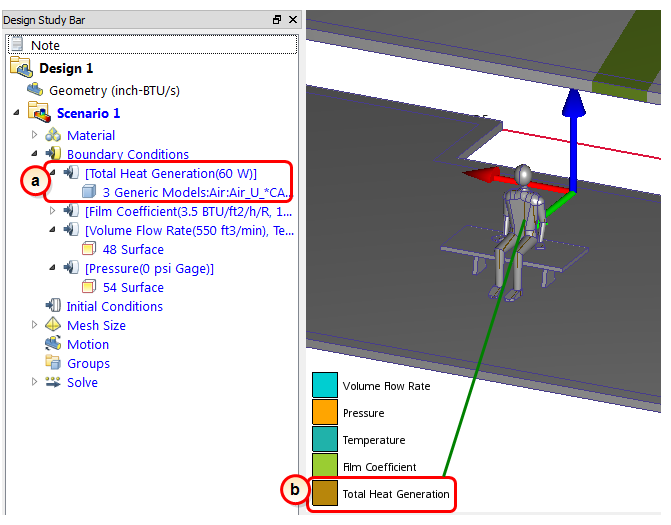The width and height of the screenshot is (671, 525).
Task: Click the Scenario 1 folder icon
Action: tap(39, 112)
